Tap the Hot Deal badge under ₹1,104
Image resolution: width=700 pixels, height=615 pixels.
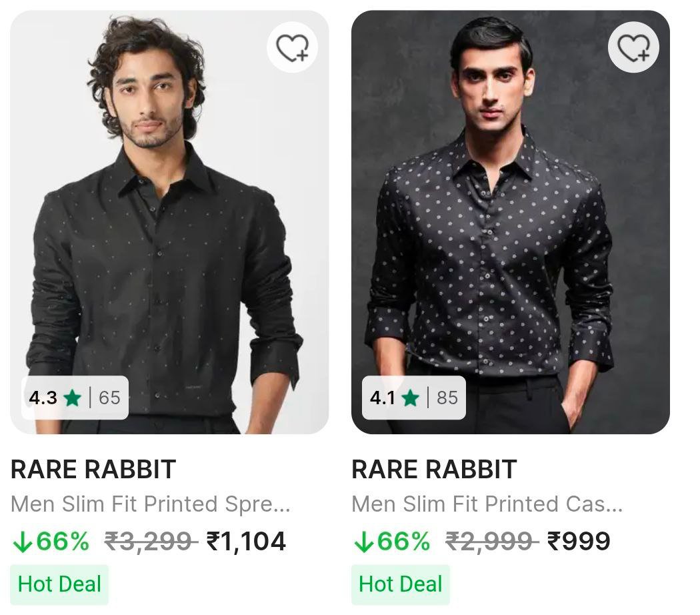tap(59, 584)
